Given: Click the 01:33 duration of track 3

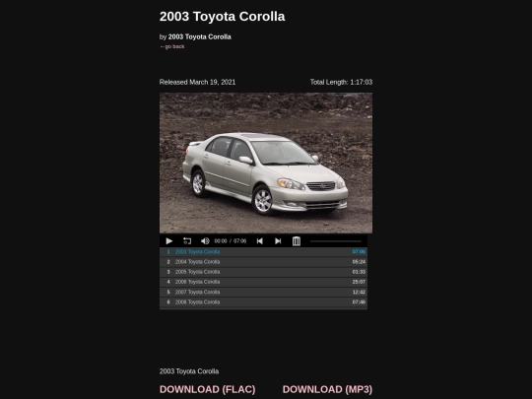Looking at the screenshot, I should [x=359, y=272].
